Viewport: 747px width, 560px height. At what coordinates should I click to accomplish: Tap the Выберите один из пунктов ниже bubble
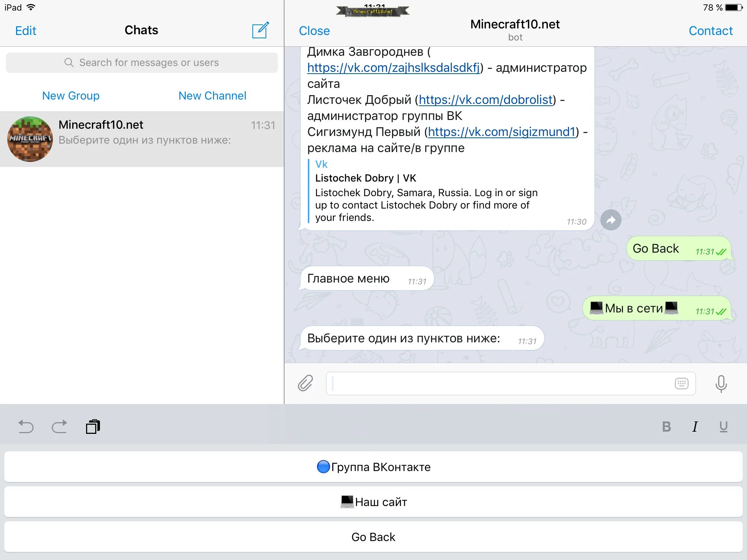pos(422,338)
